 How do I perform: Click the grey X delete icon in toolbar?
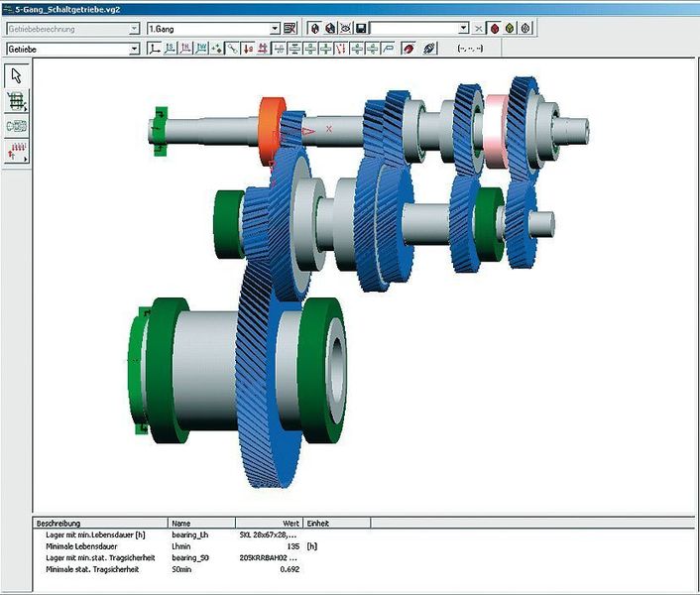point(478,29)
